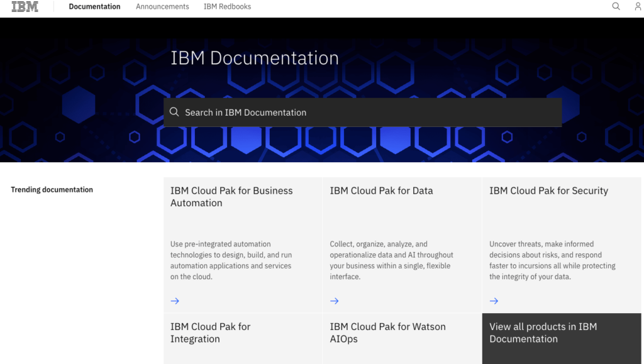Open IBM Cloud Pak for Integration documentation
This screenshot has width=644, height=364.
pyautogui.click(x=210, y=333)
